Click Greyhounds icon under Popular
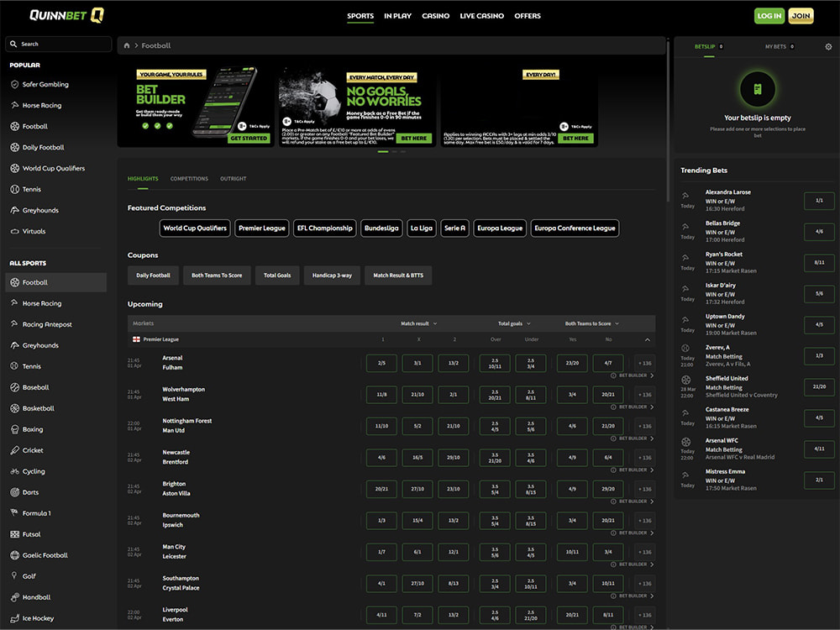The height and width of the screenshot is (630, 840). click(x=14, y=210)
